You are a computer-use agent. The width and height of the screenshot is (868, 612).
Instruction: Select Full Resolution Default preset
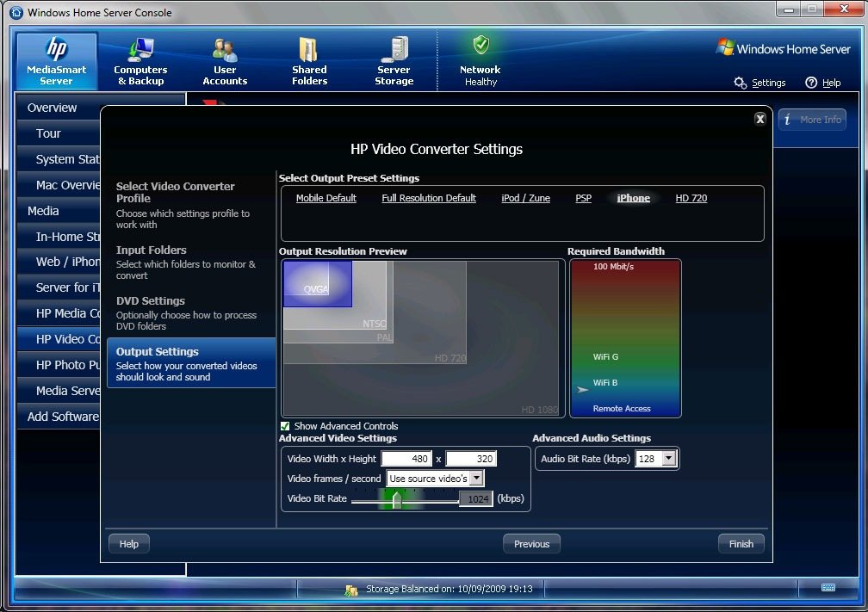tap(429, 198)
